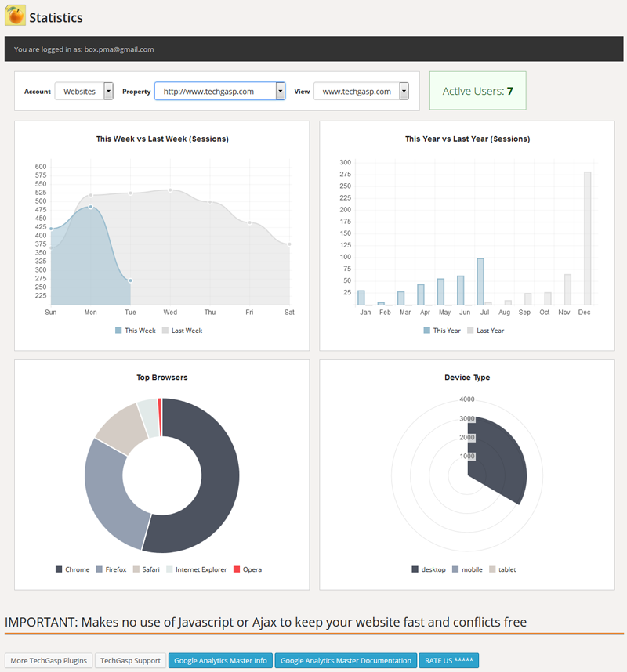Click the TechGasp Support button

[x=130, y=660]
